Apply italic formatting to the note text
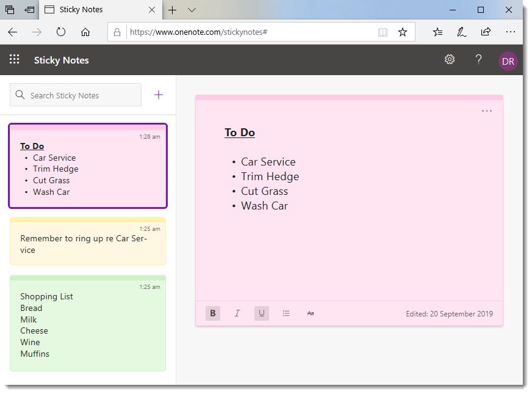 tap(237, 313)
